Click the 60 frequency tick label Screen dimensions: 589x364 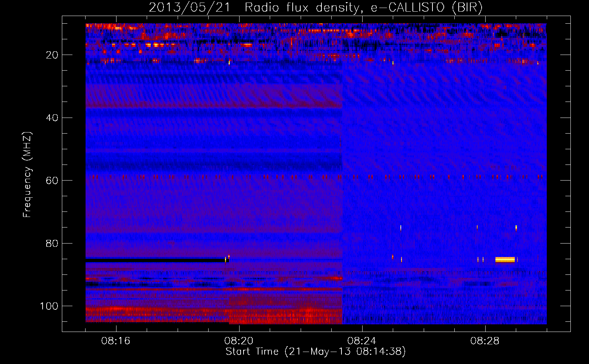pyautogui.click(x=52, y=181)
